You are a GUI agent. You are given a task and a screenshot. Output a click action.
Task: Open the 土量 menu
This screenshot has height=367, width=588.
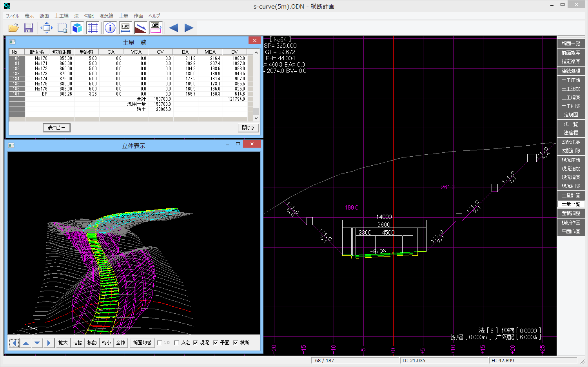123,16
